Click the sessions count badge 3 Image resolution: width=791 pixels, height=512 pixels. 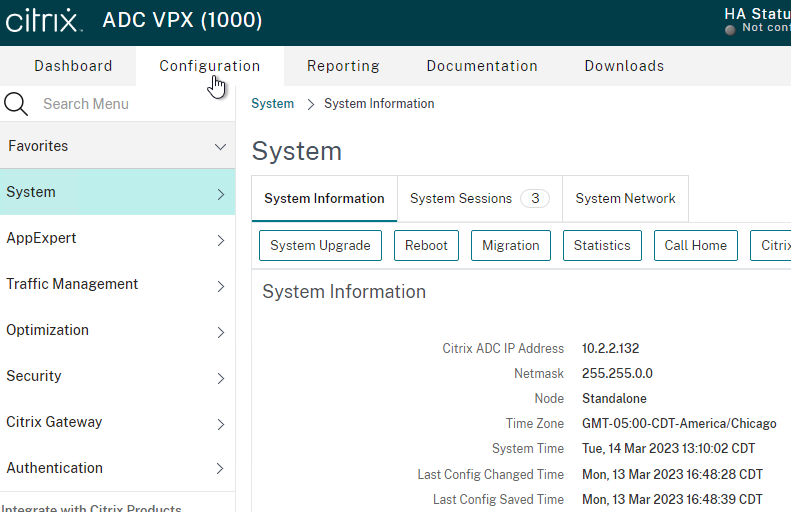coord(535,199)
